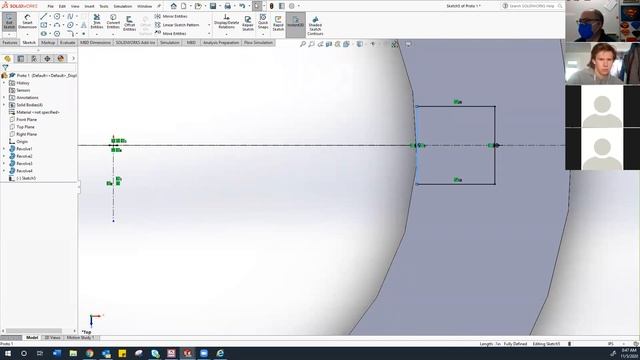Expand the Solid Bodies node
Viewport: 640px width, 360px height.
(x=4, y=105)
